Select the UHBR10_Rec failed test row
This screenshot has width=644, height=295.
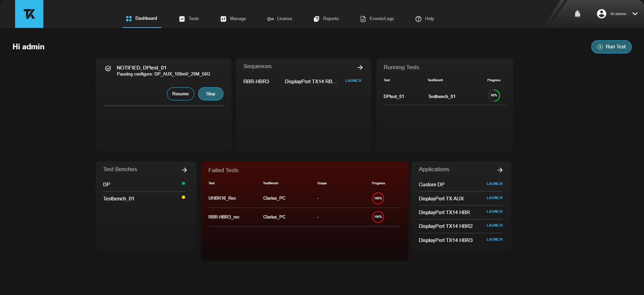coord(222,198)
